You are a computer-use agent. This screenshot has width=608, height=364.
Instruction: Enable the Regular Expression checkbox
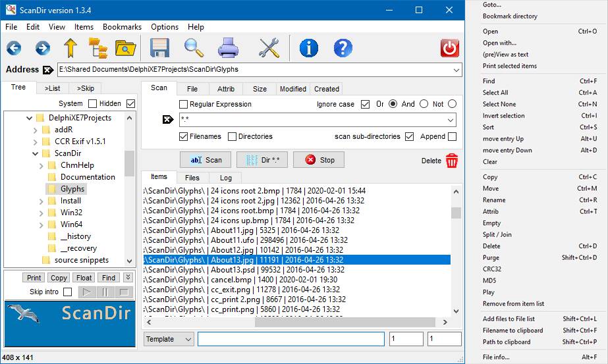(183, 104)
